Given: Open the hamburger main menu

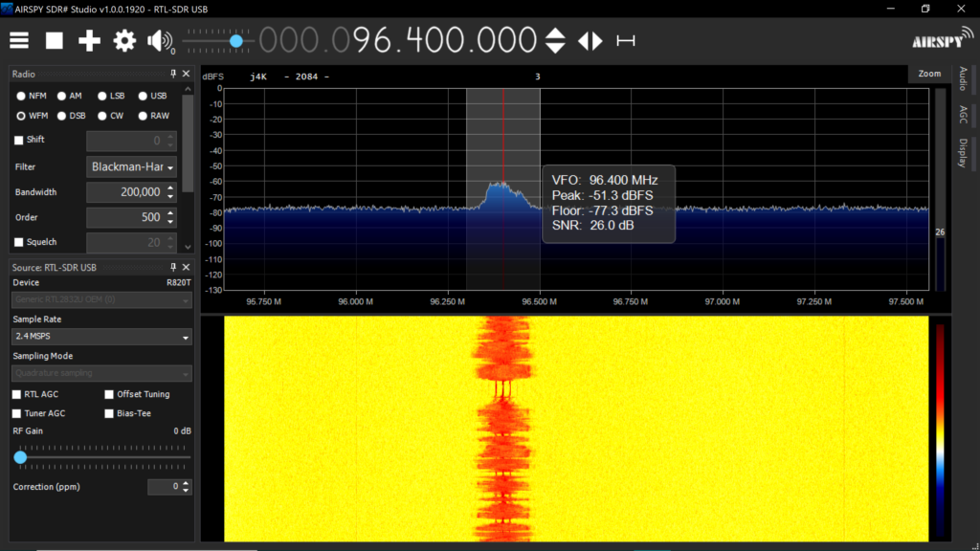Looking at the screenshot, I should [x=19, y=40].
